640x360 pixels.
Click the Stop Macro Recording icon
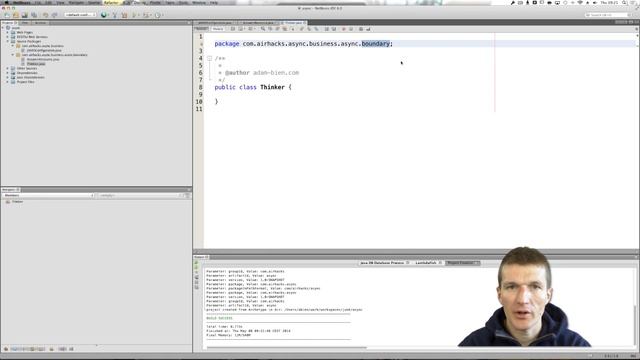click(351, 29)
